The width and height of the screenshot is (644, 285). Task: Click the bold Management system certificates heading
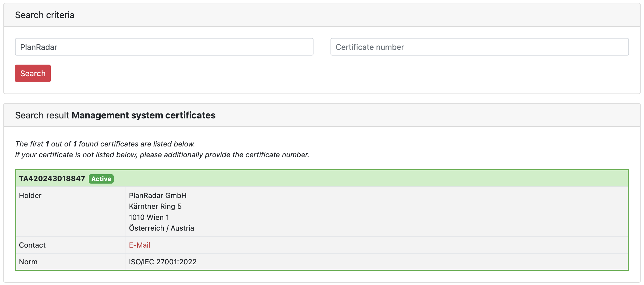143,115
